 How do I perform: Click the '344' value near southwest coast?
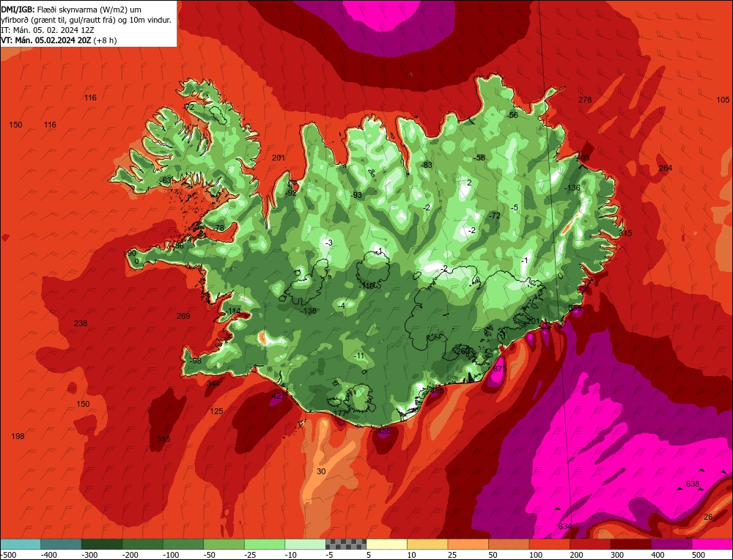[x=213, y=383]
